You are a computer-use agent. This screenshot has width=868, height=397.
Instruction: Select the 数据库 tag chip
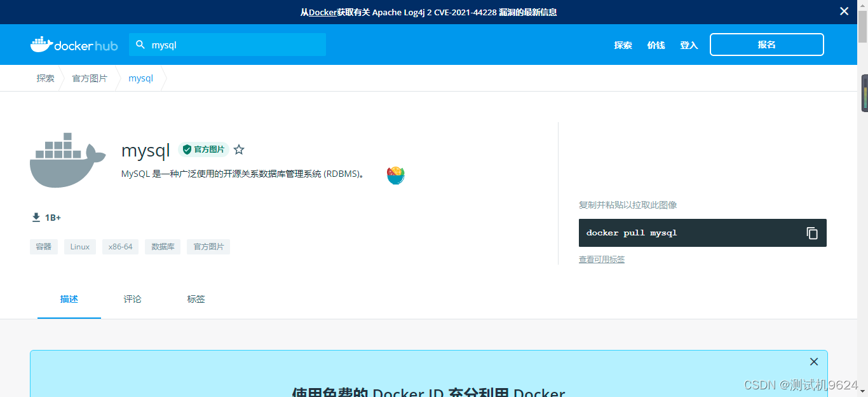[163, 247]
